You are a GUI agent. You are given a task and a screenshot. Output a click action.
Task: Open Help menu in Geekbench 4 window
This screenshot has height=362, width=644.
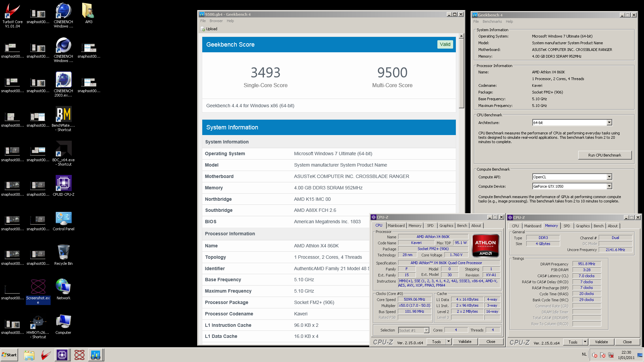tap(509, 21)
